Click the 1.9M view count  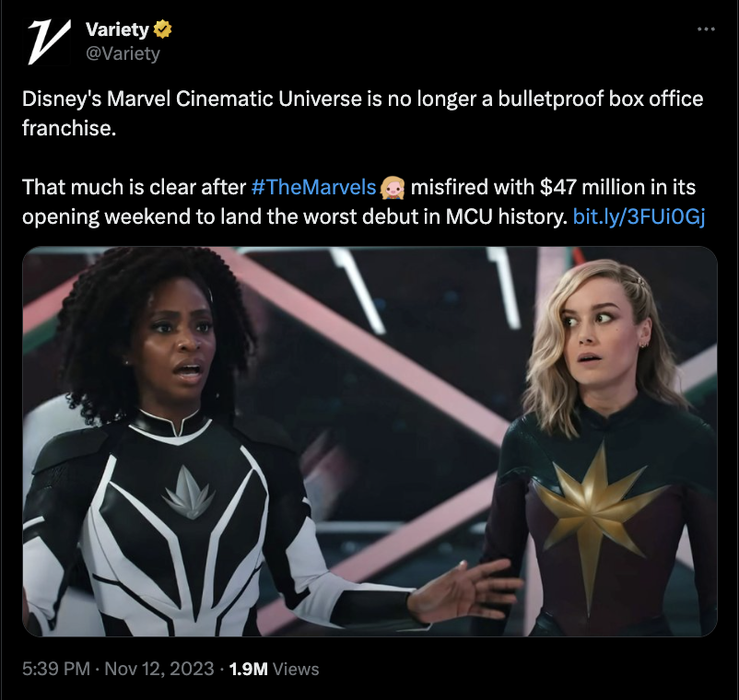(248, 669)
